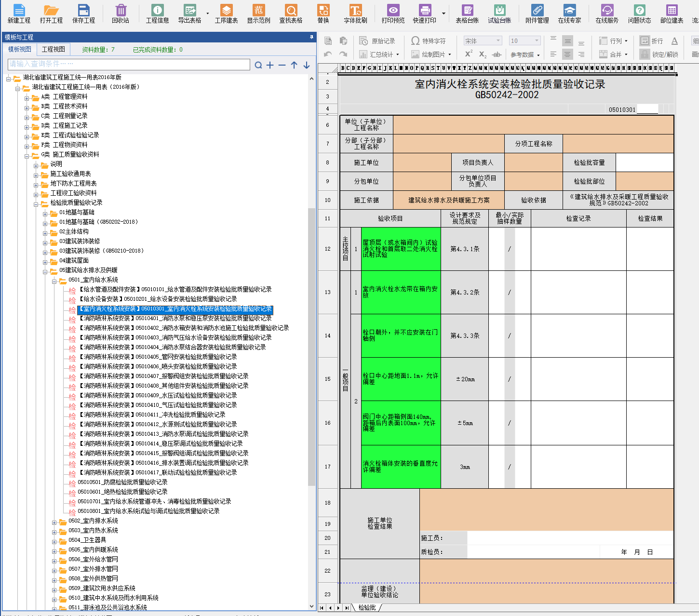Click the down arrow in tree search bar
This screenshot has height=616, width=699.
(307, 65)
